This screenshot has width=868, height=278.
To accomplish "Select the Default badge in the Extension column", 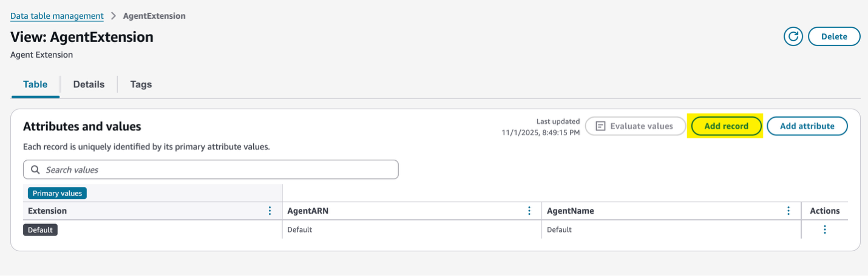I will 40,230.
